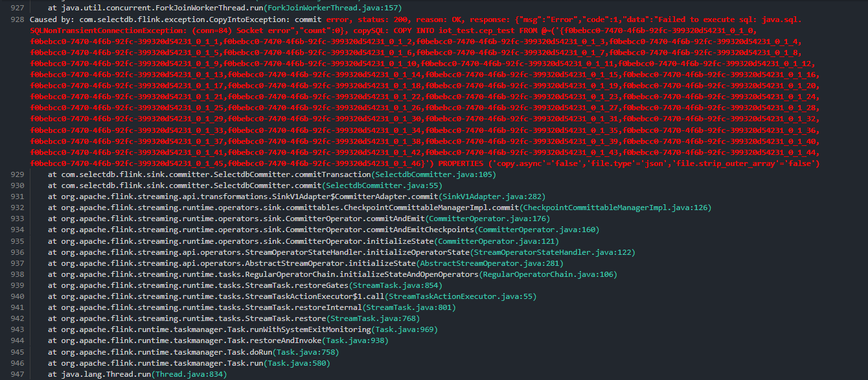Click 'StreamTask.restoreGates' method text
Image resolution: width=868 pixels, height=380 pixels.
click(x=296, y=285)
